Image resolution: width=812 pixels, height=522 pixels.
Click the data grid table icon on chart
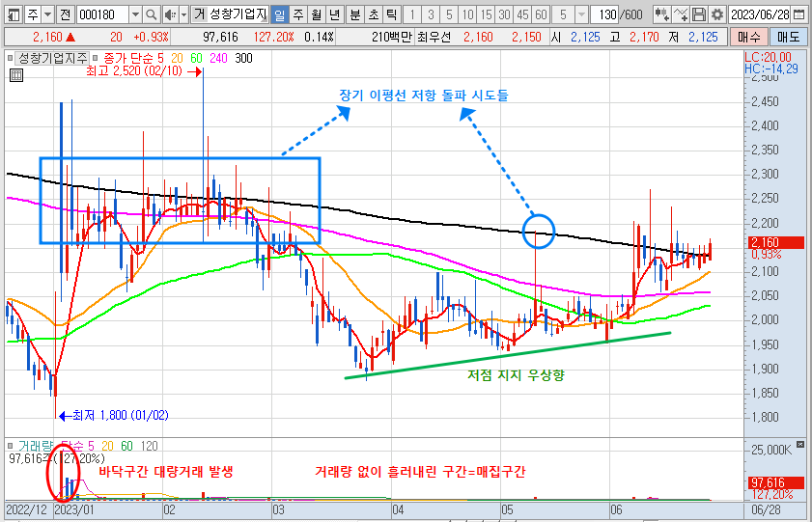point(16,75)
